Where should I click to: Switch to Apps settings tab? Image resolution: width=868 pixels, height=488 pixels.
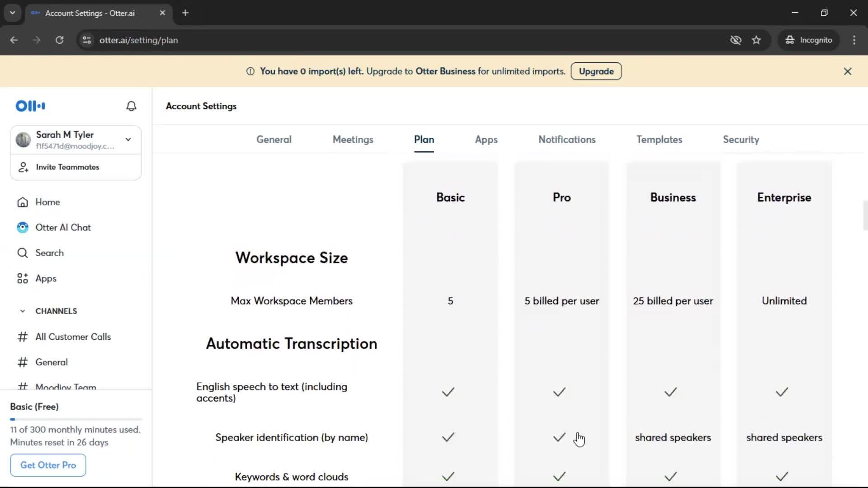click(x=486, y=140)
